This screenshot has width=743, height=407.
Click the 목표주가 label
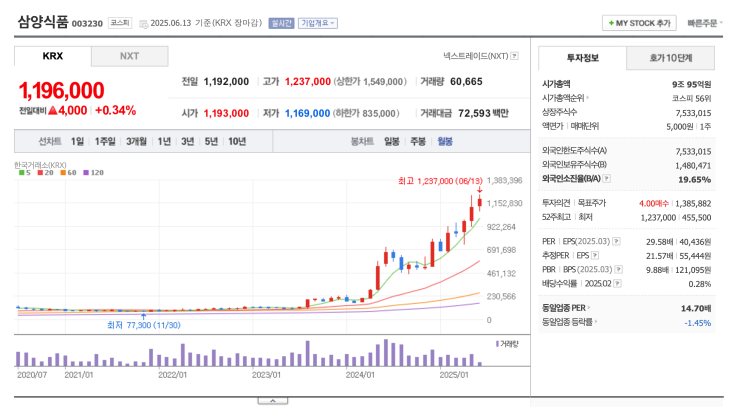(591, 203)
